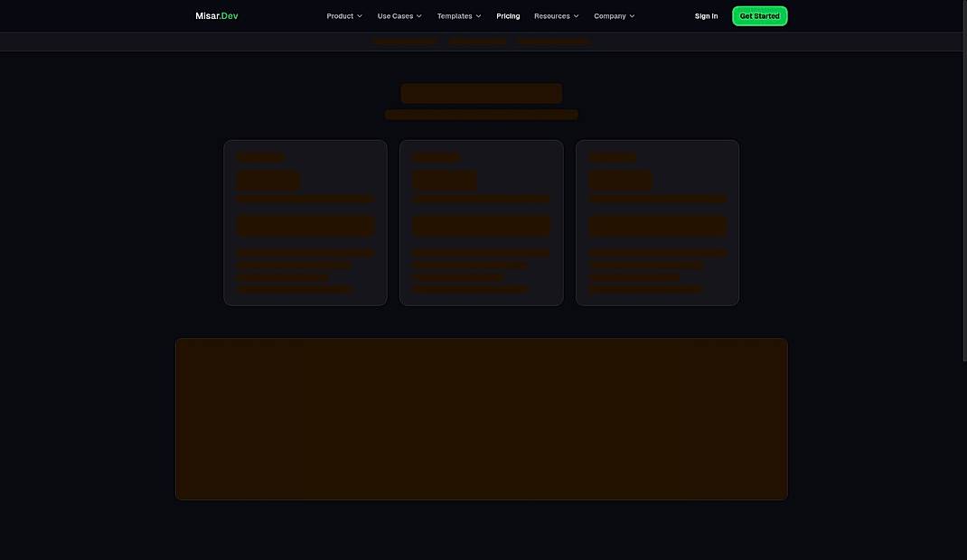Click the green Get Started button
The width and height of the screenshot is (967, 560).
click(759, 16)
